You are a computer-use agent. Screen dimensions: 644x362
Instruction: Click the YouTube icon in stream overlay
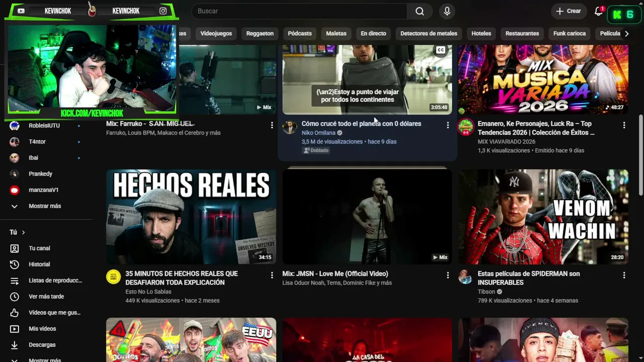tap(21, 11)
